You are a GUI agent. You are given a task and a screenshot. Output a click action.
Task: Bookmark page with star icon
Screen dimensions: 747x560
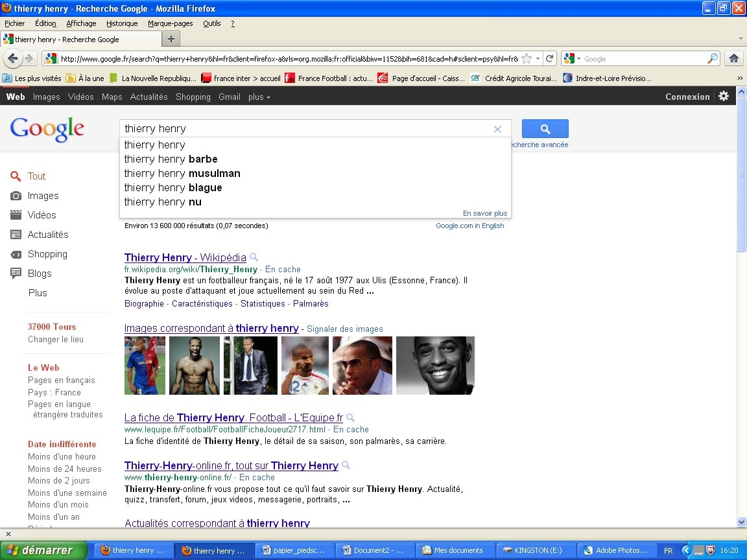(x=527, y=58)
